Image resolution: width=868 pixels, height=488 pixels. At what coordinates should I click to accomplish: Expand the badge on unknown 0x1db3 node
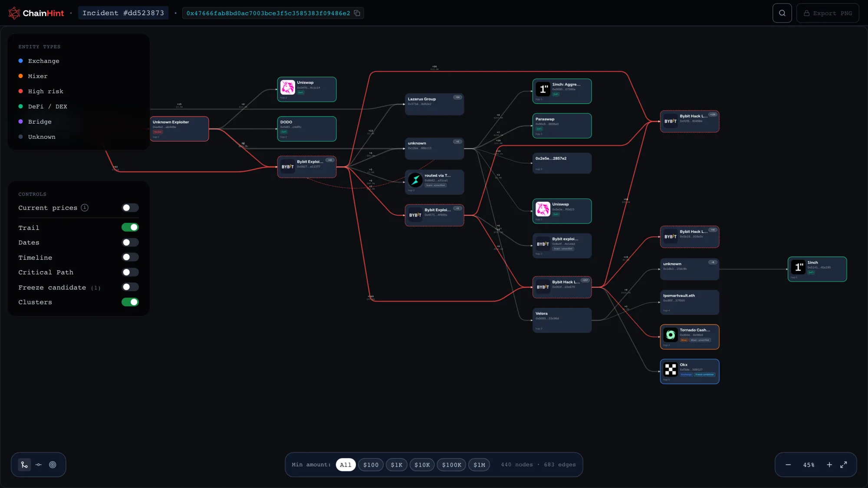pos(713,262)
